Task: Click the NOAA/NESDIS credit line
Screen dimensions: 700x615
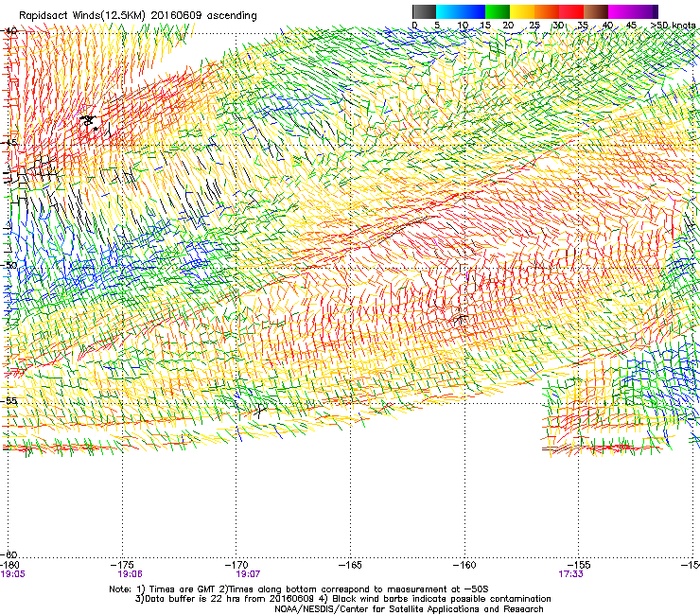Action: coord(409,609)
